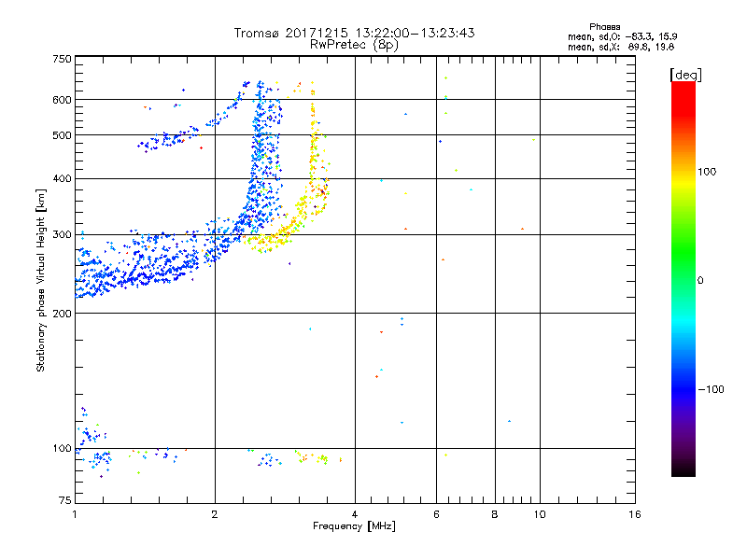Click the 'mean, sd,O: -83.3, 15.9' line
Viewport: 747px width, 560px height.
pos(622,36)
